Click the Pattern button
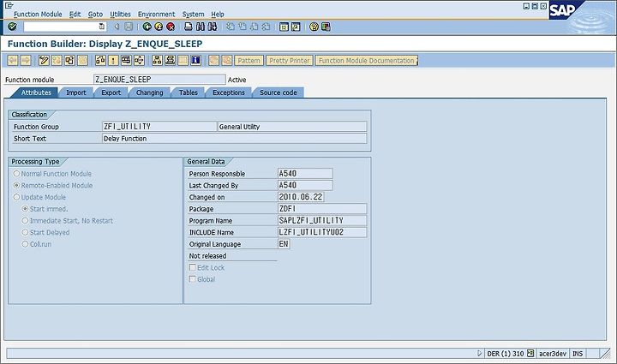This screenshot has height=364, width=617. pos(249,61)
